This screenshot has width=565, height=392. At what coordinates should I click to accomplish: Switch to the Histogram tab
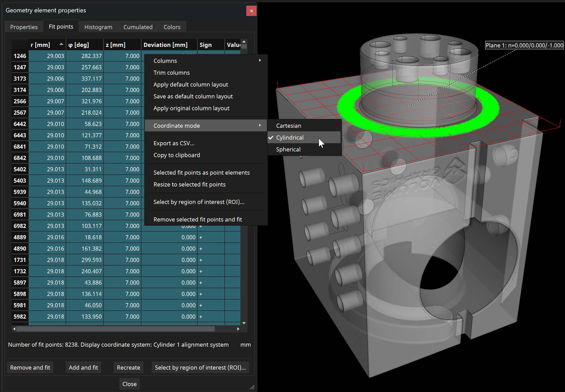click(x=98, y=27)
